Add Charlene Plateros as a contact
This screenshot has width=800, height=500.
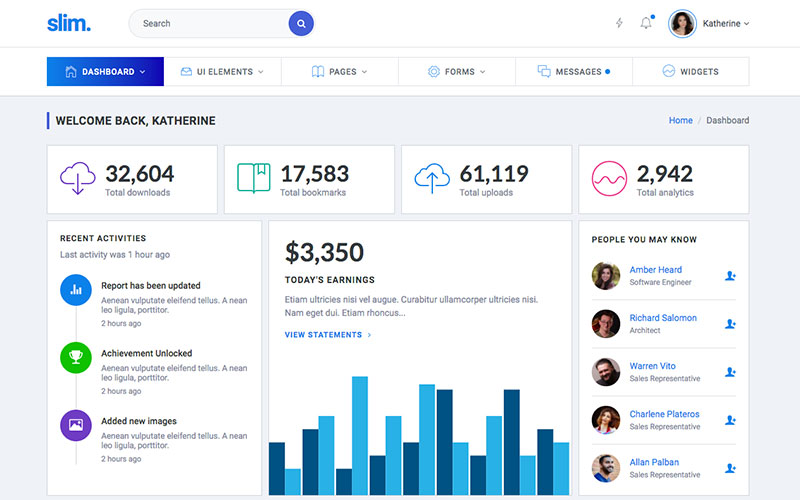730,420
